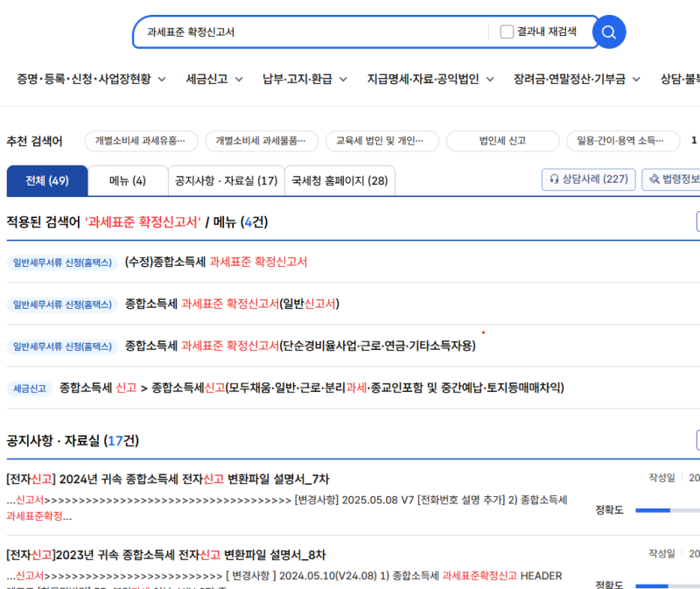Screen dimensions: 700x589
Task: Select suggested keyword 개별소비세 과세물품…
Action: coord(262,141)
